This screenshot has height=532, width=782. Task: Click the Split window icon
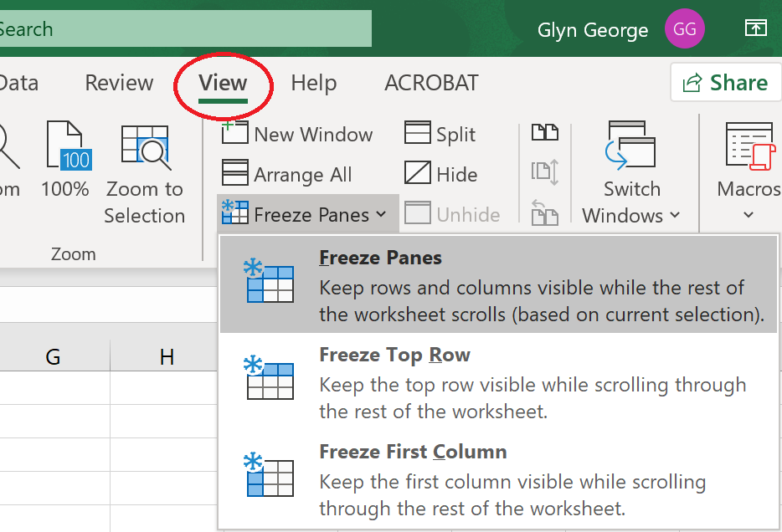(417, 132)
